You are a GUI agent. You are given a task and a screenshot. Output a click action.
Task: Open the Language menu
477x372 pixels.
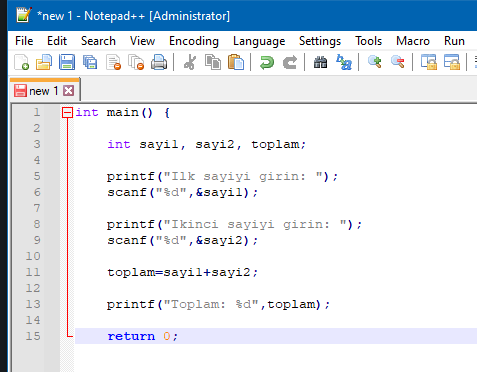coord(259,41)
